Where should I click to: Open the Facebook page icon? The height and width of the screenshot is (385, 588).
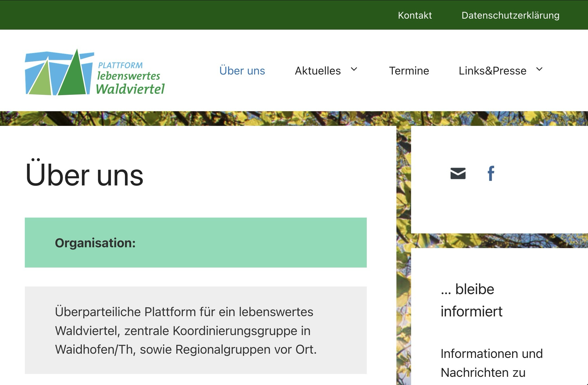(491, 173)
